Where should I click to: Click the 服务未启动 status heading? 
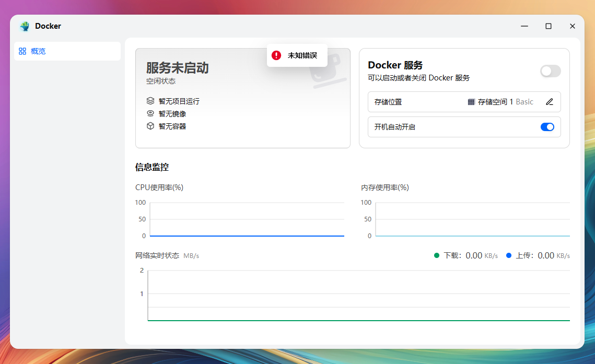click(177, 68)
